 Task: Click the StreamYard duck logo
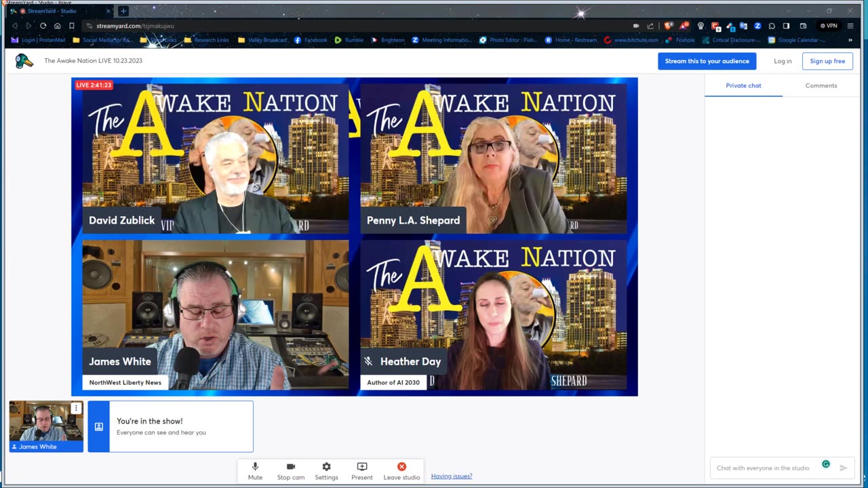point(24,61)
